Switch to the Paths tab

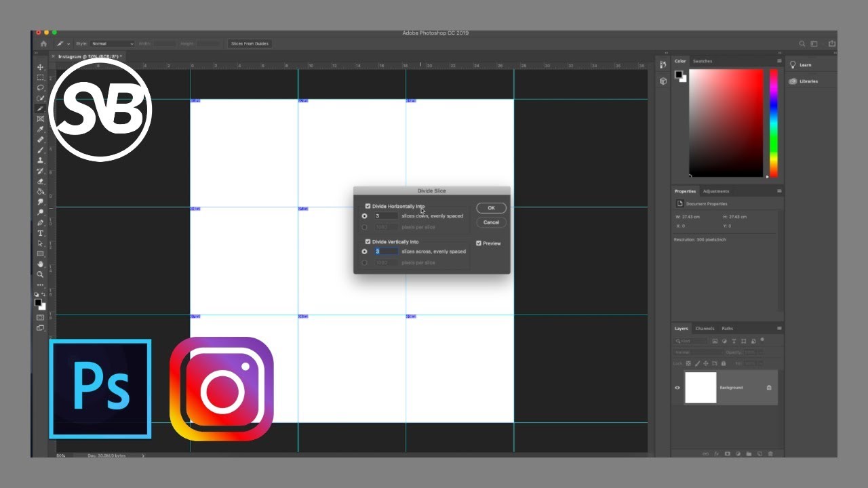pos(727,328)
